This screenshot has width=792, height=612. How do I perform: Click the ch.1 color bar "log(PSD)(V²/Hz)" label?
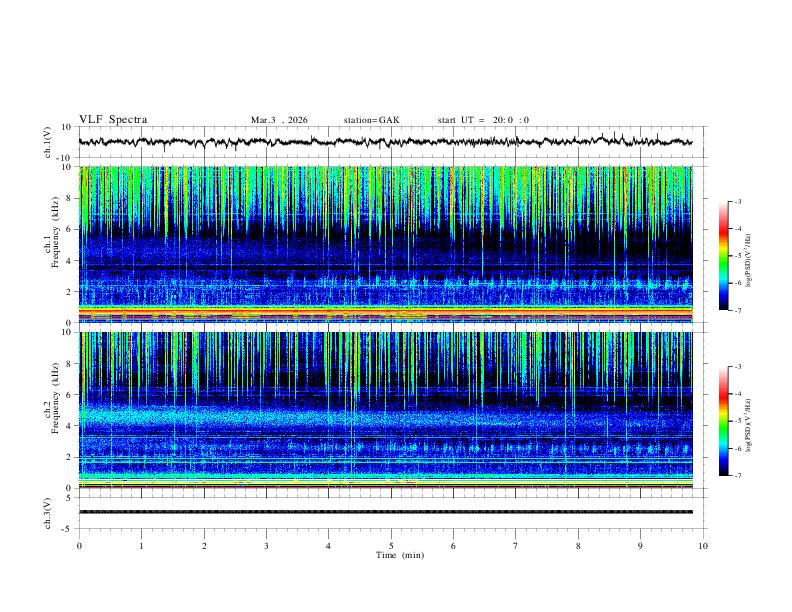[x=749, y=261]
